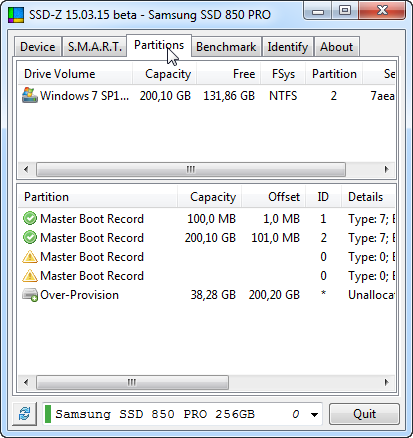413x438 pixels.
Task: Click the partition list horizontal scrollbar thumb
Action: [x=132, y=382]
